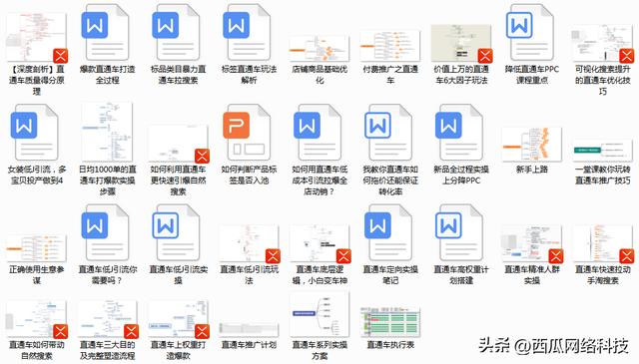Open the 直通车定向实操笔记 Word file
Screen dimensions: 639x364
pyautogui.click(x=390, y=232)
